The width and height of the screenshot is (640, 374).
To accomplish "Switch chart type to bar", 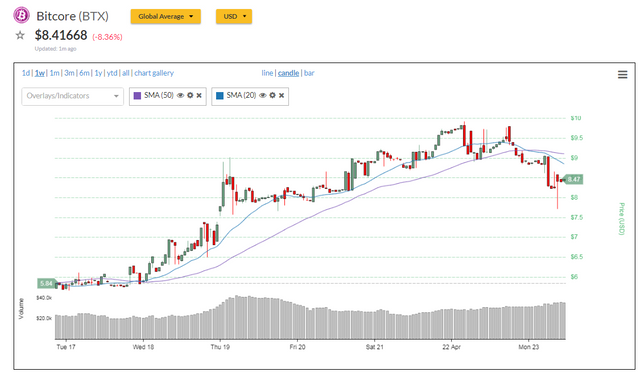I will 309,73.
